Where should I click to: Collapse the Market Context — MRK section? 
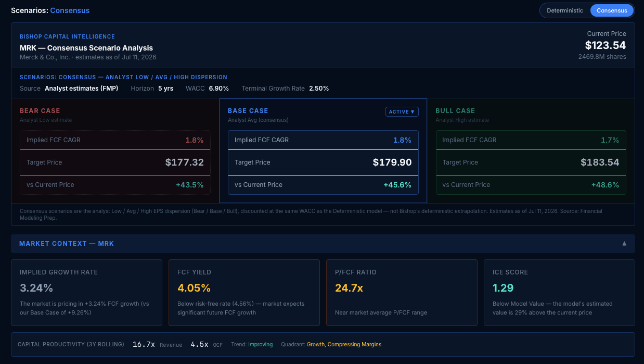[x=624, y=244]
